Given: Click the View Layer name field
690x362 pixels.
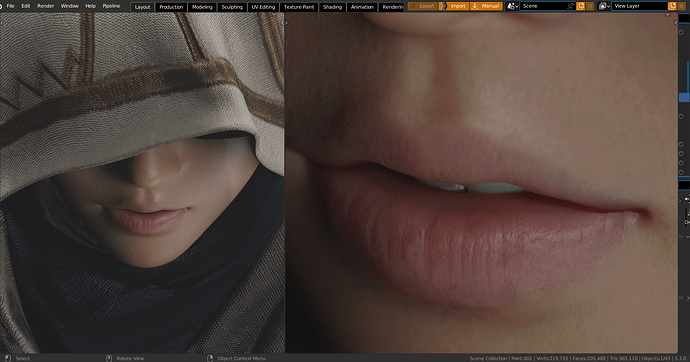Looking at the screenshot, I should click(x=639, y=6).
